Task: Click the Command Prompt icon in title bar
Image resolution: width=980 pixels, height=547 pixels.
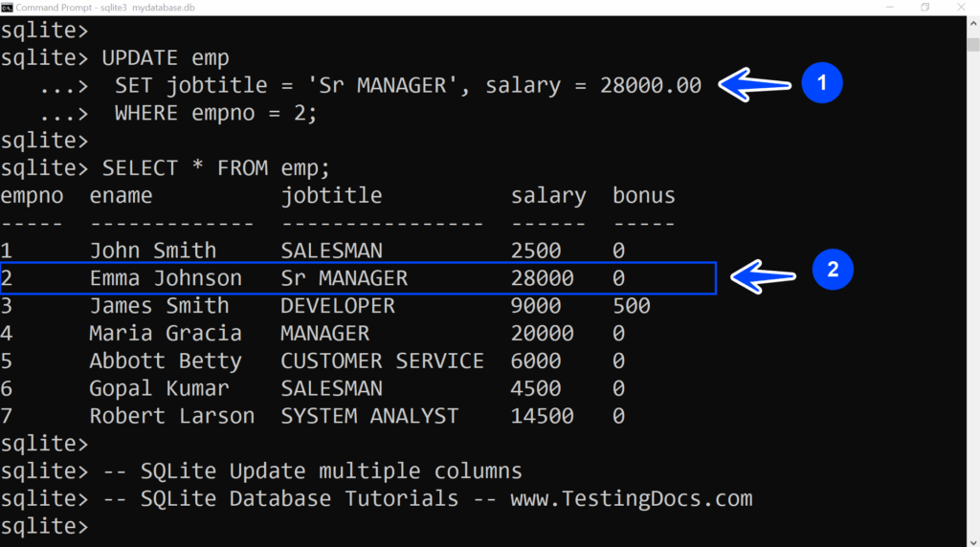Action: pos(7,8)
